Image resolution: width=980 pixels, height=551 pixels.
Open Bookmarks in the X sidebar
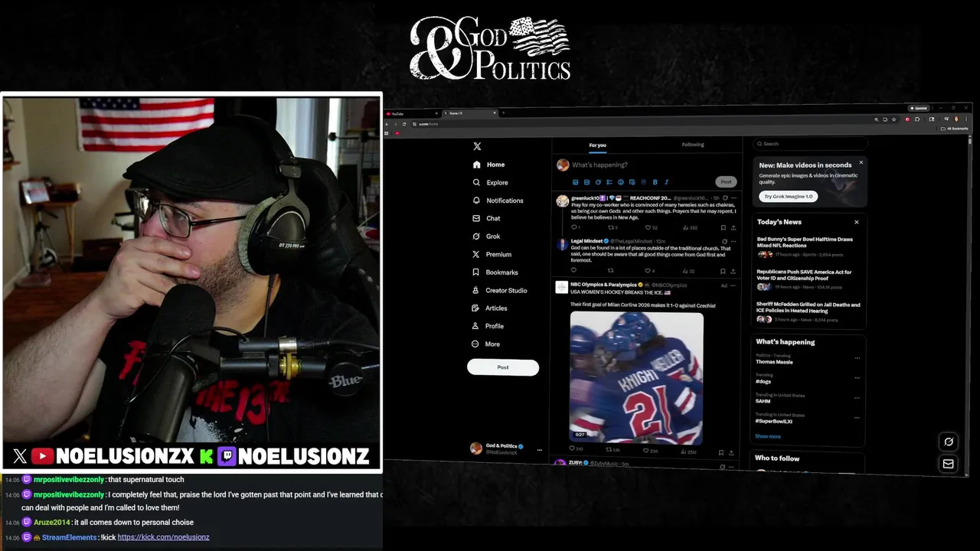coord(495,272)
